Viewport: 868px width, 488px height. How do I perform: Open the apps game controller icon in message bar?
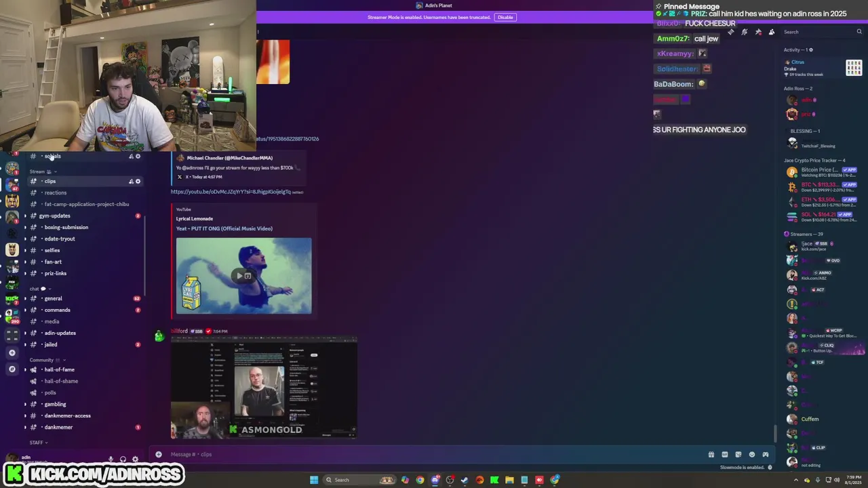click(x=766, y=454)
